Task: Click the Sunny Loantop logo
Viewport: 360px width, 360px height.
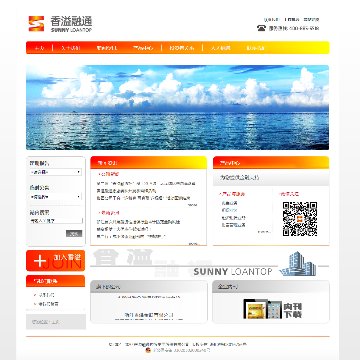Action: point(60,24)
